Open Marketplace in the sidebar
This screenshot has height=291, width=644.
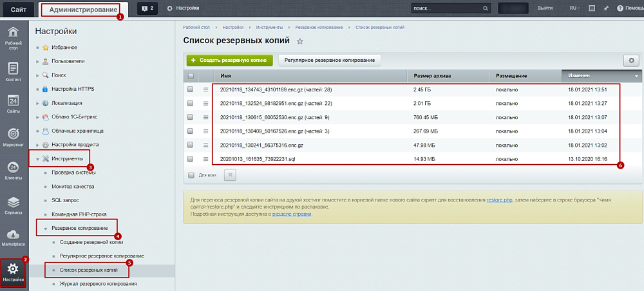(13, 238)
